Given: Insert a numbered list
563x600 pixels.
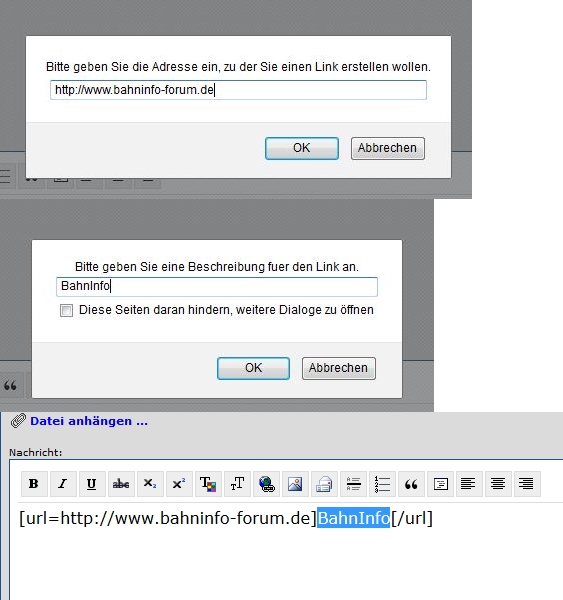Looking at the screenshot, I should pos(382,484).
